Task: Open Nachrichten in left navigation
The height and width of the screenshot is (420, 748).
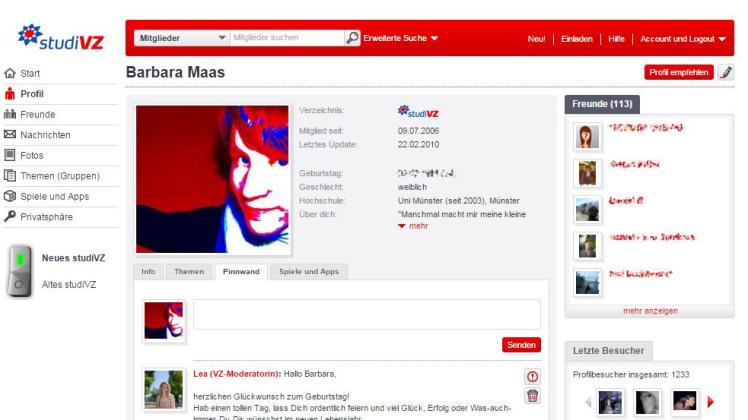Action: [45, 135]
